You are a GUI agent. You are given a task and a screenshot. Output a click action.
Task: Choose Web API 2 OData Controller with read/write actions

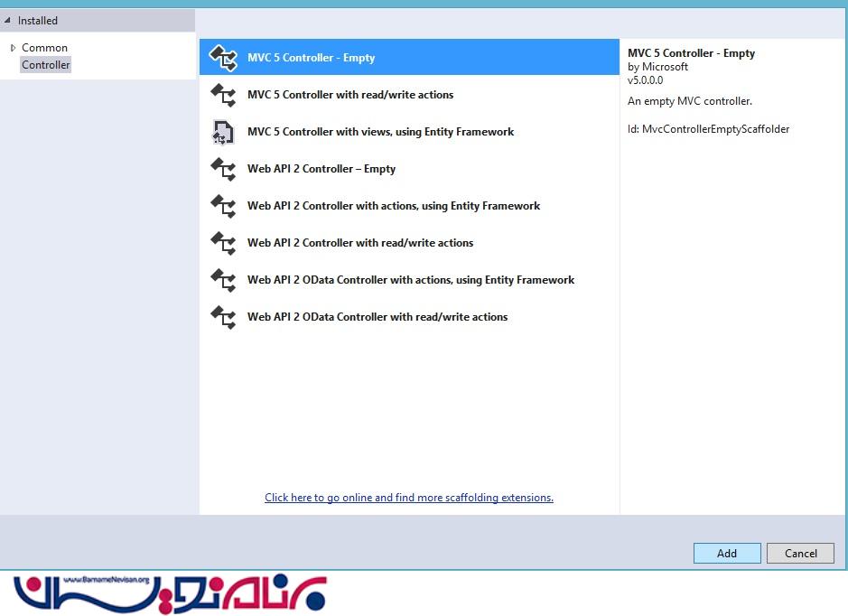[409, 317]
